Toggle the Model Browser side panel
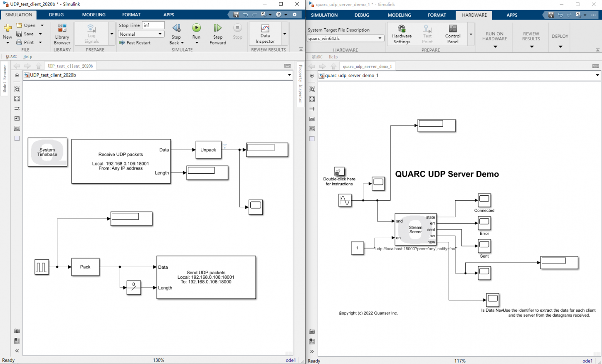This screenshot has width=602, height=364. coord(5,78)
